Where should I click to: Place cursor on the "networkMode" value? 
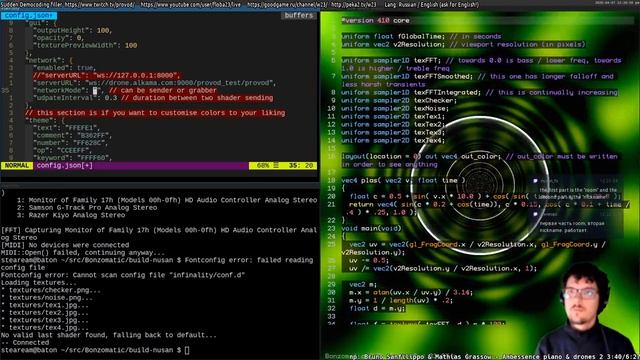[x=95, y=90]
